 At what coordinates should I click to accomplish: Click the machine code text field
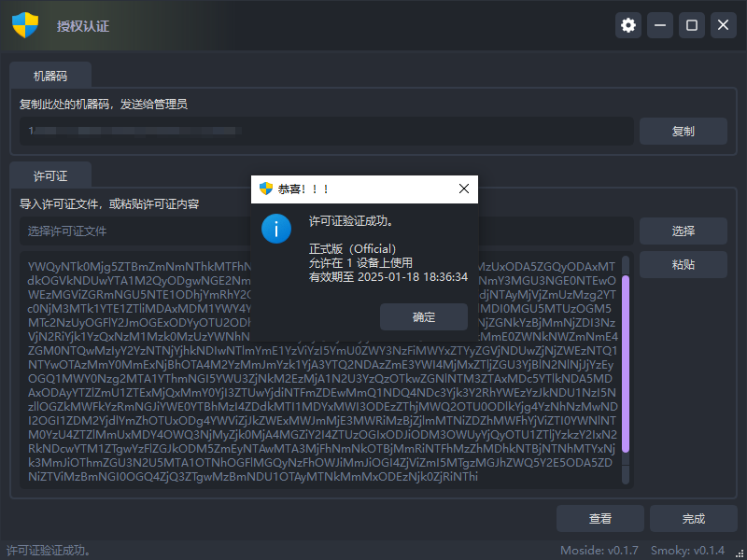(x=327, y=132)
